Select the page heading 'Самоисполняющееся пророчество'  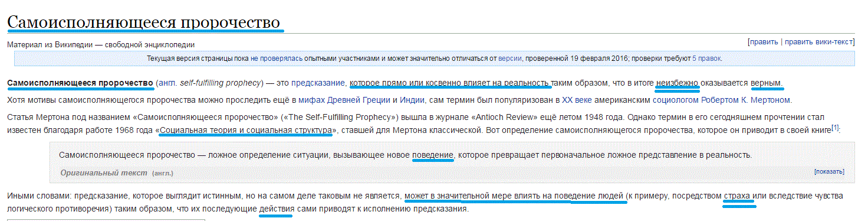143,22
